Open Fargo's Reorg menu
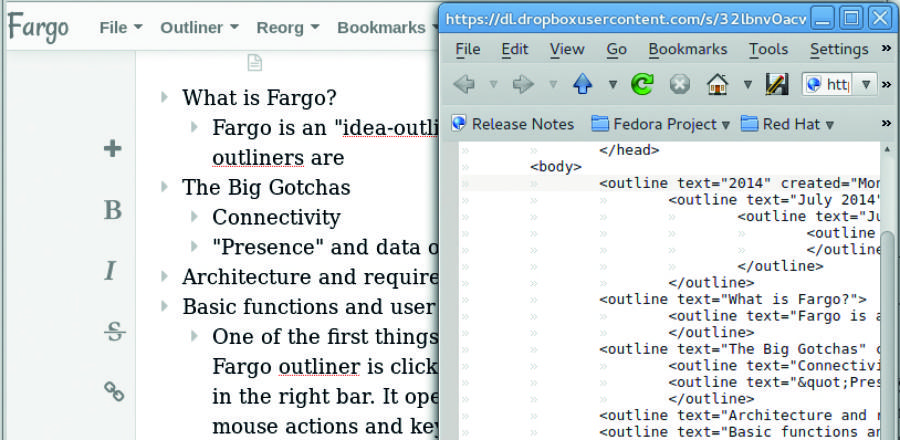 point(288,28)
